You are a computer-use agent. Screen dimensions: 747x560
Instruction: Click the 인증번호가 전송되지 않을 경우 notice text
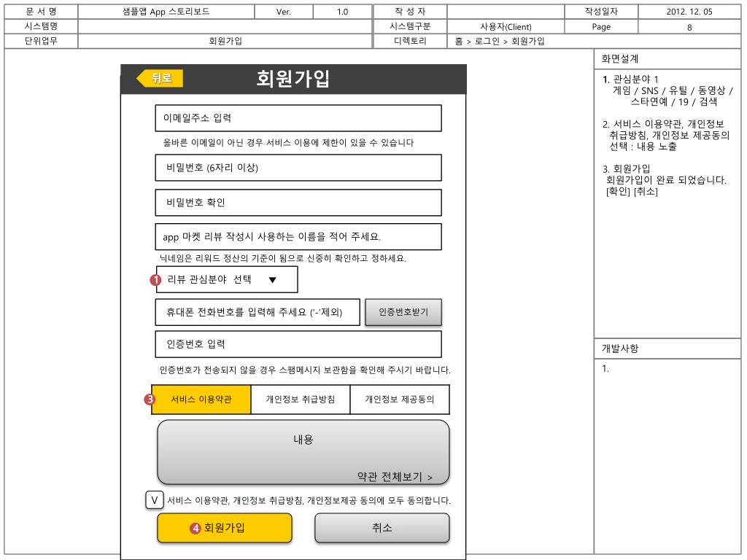(305, 370)
